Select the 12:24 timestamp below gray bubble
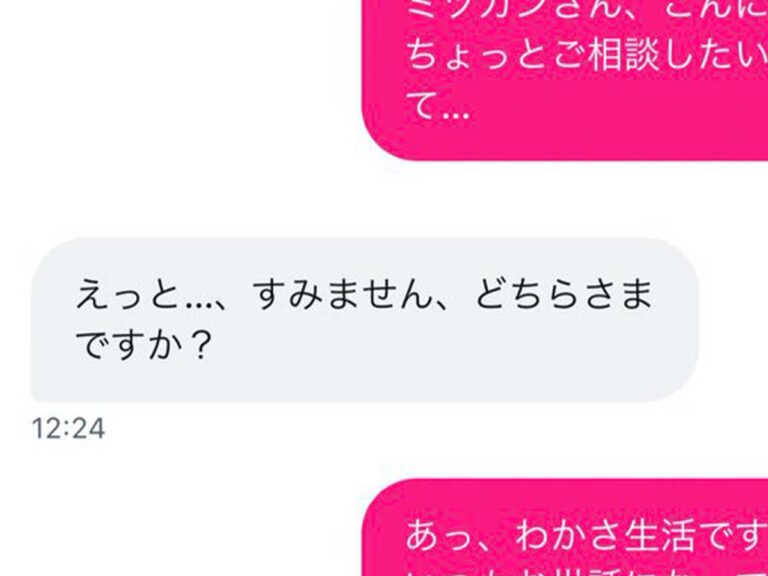 68,429
